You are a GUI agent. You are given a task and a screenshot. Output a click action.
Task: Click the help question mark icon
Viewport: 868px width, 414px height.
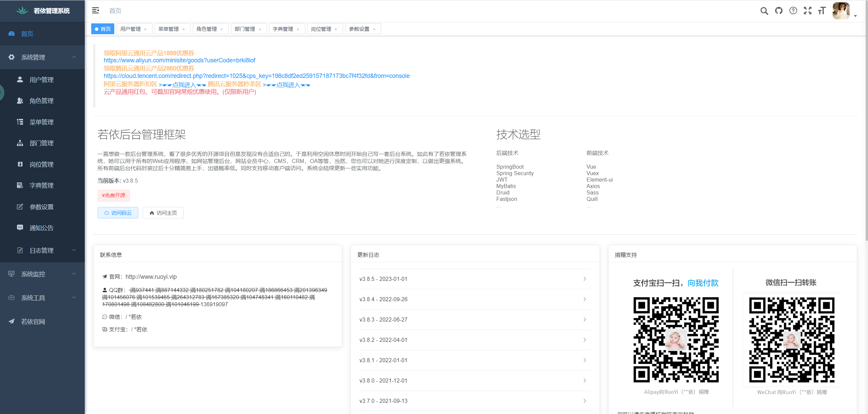[x=793, y=11]
